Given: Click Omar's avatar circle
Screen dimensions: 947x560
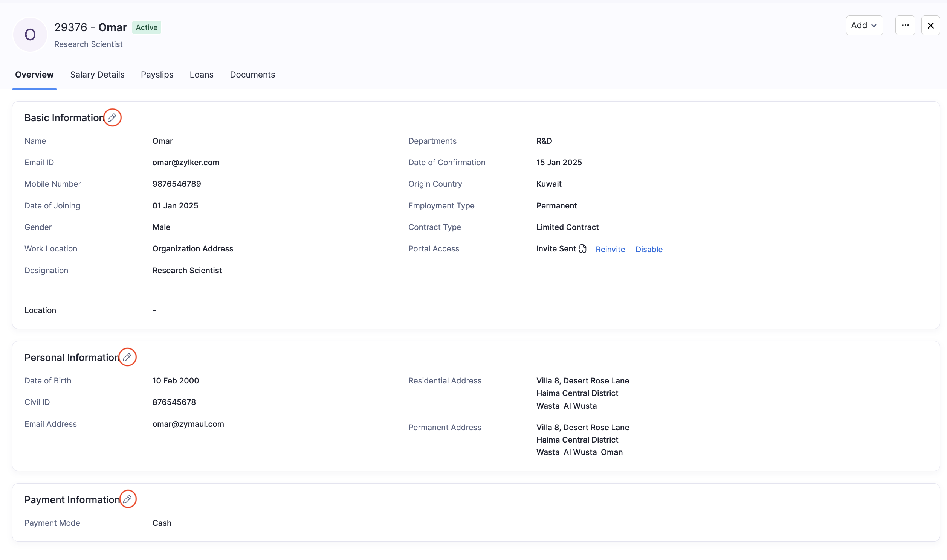Looking at the screenshot, I should click(x=30, y=35).
